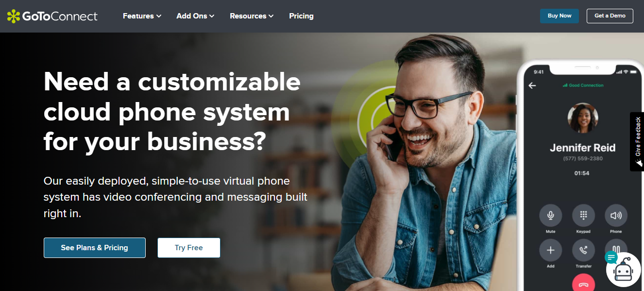The height and width of the screenshot is (291, 644).
Task: Expand the Resources dropdown menu
Action: [252, 16]
